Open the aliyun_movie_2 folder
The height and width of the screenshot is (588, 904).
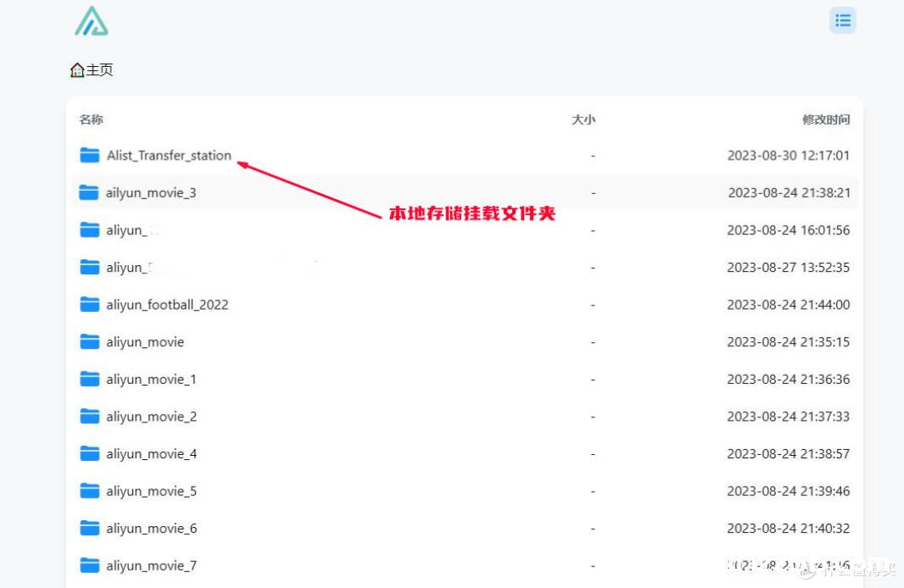[151, 416]
